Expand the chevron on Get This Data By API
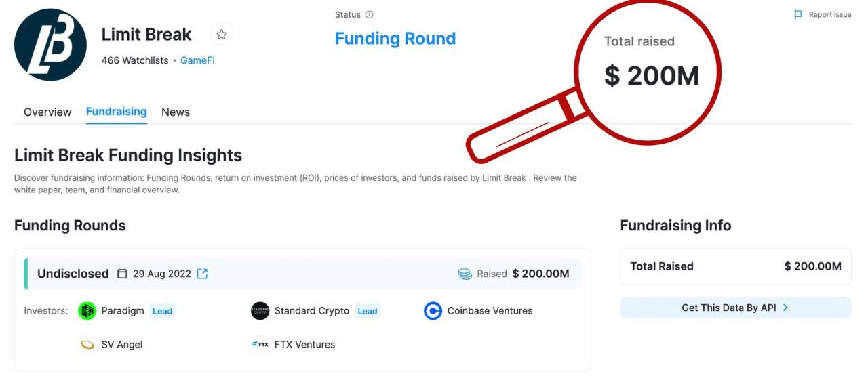 [785, 308]
